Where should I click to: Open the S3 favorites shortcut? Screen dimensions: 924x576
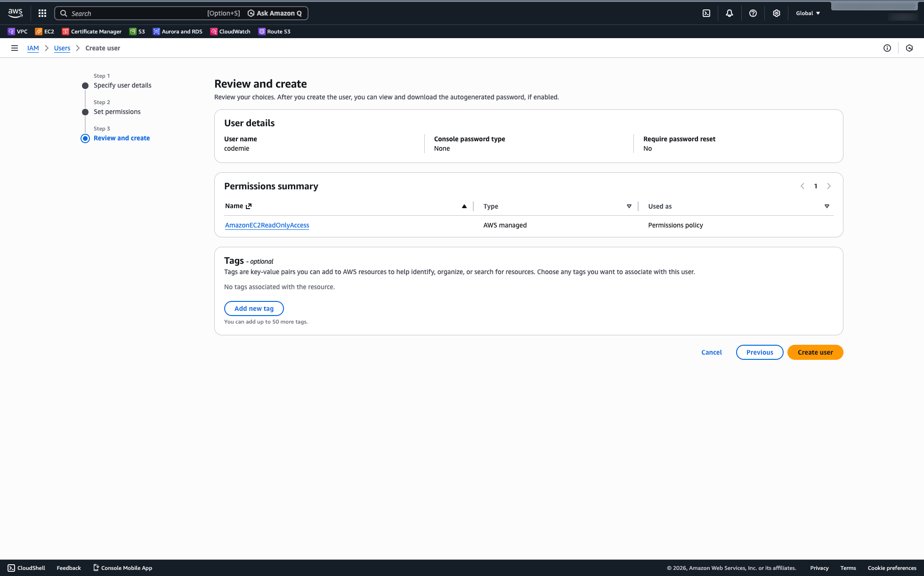(x=137, y=31)
